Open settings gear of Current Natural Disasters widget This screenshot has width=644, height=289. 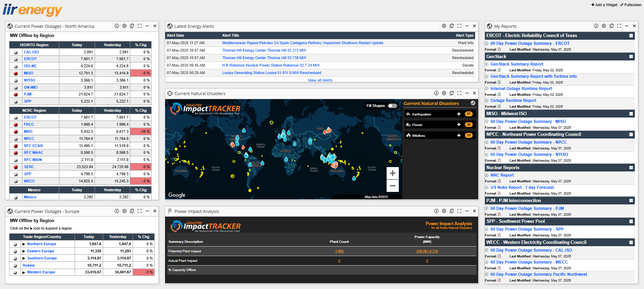click(x=444, y=93)
